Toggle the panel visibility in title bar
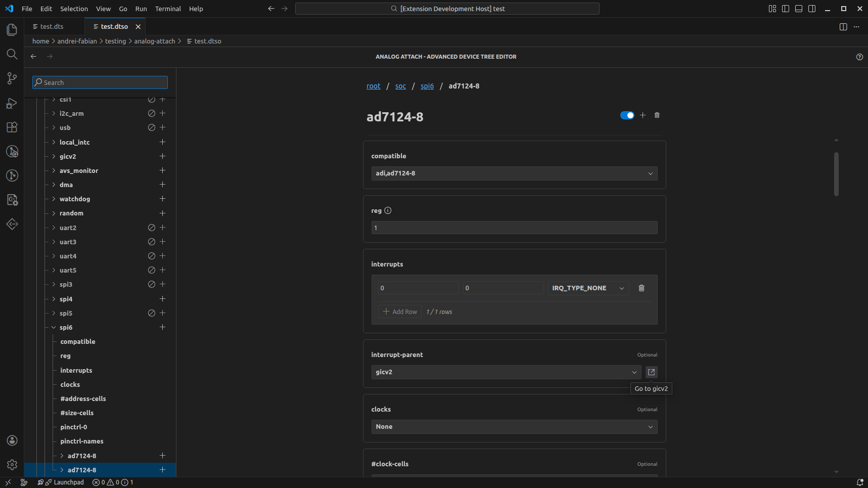 [798, 9]
